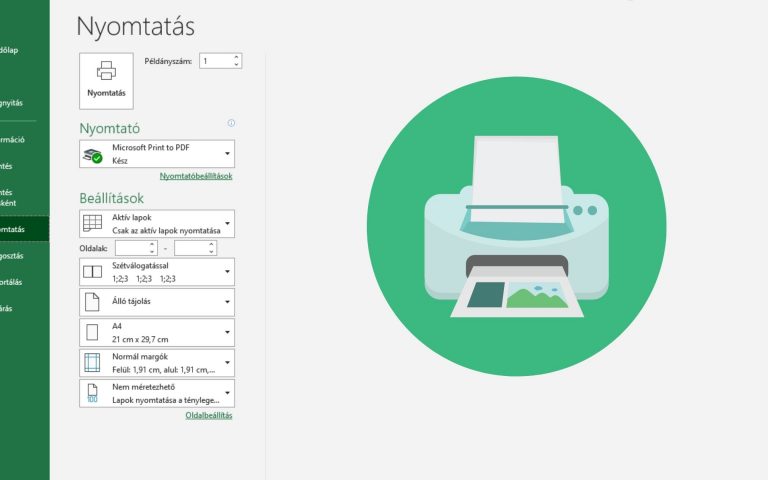Click the Normál margók margins icon
This screenshot has height=480, width=768.
click(92, 362)
